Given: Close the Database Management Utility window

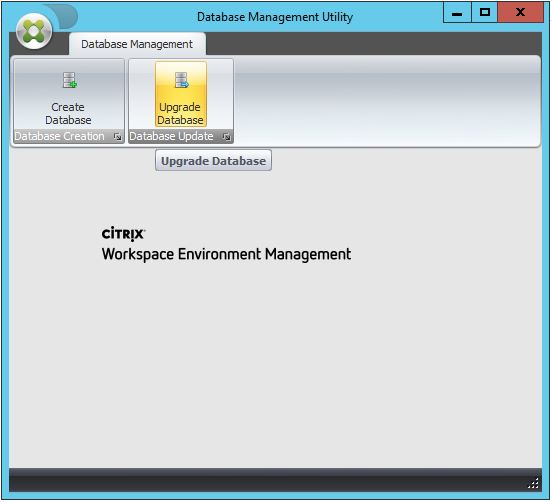Looking at the screenshot, I should [520, 13].
